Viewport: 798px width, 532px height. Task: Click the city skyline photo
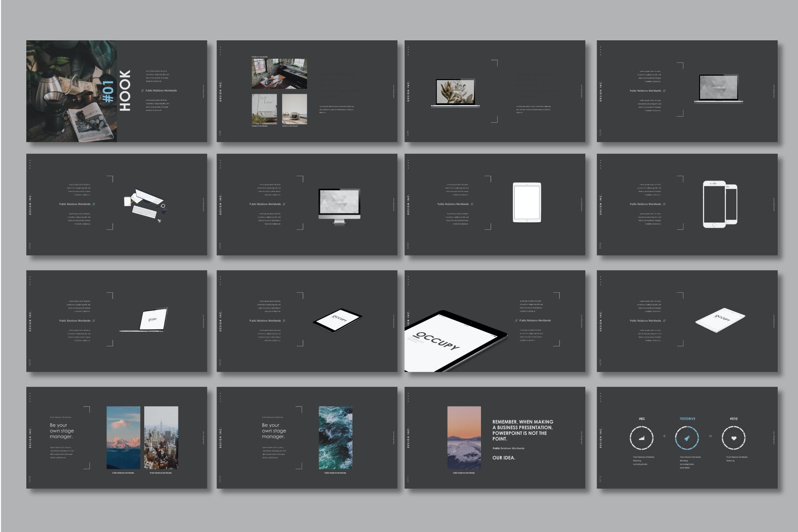(x=161, y=437)
